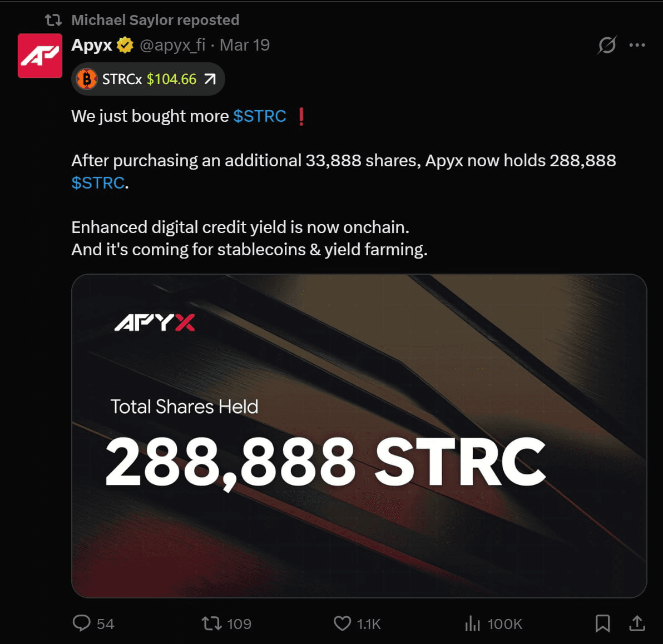Open the Mar 19 timestamp
Screen dimensions: 663x644
(244, 45)
